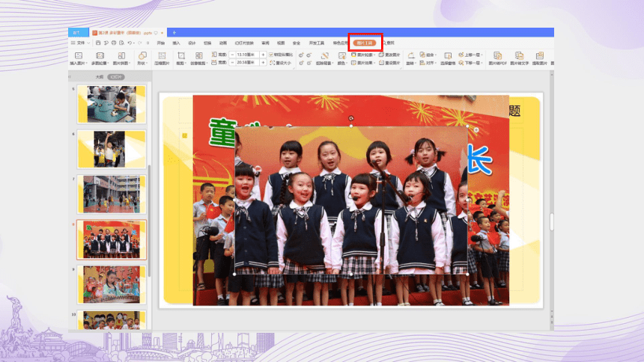Open the 文件 file menu dropdown
Viewport: 644px width, 362px height.
(80, 43)
